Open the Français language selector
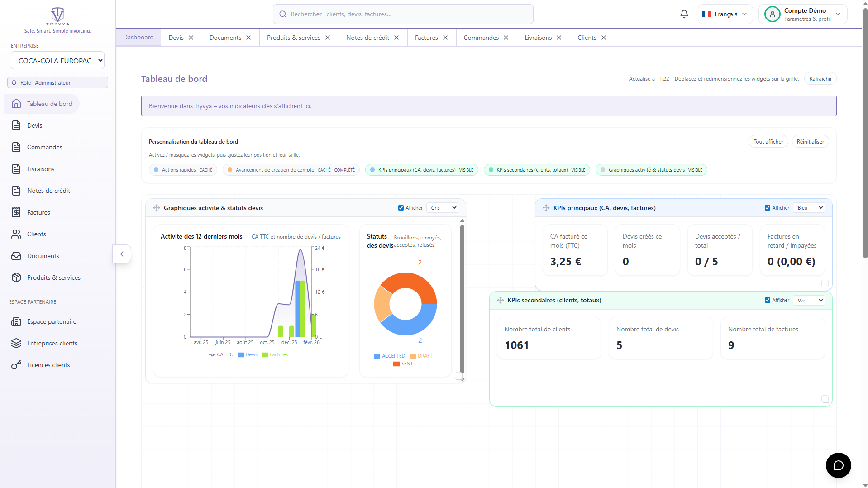The image size is (868, 488). (x=725, y=14)
